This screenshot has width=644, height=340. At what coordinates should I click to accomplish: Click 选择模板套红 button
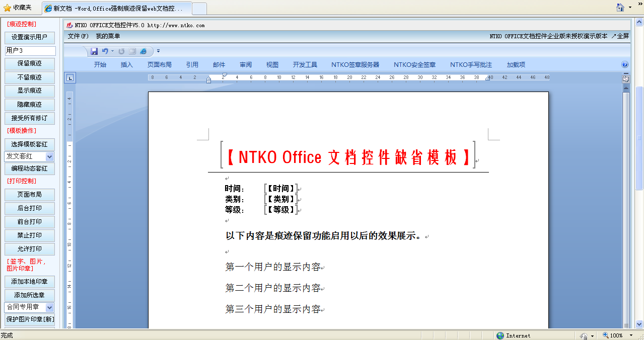(x=30, y=144)
